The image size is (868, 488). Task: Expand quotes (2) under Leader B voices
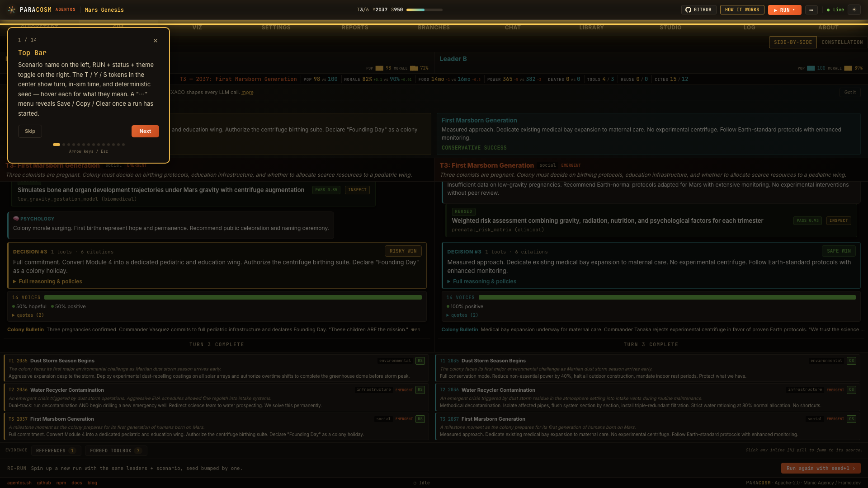[x=462, y=315]
